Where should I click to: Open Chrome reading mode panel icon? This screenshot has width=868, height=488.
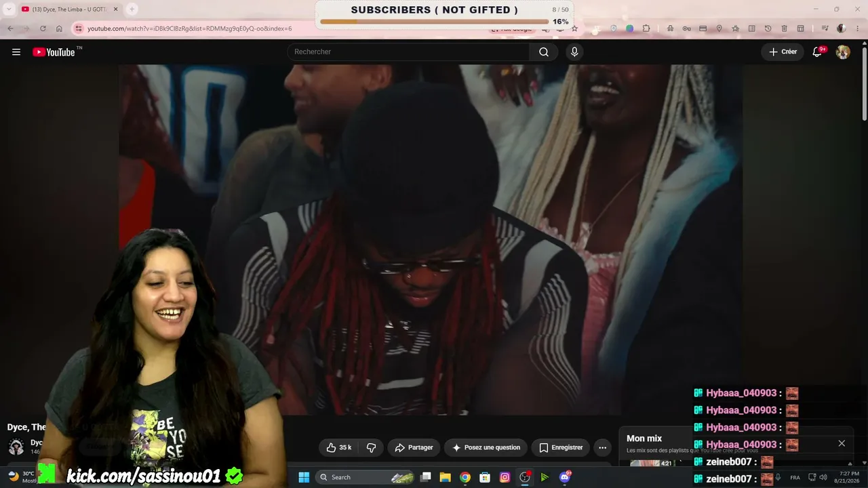click(x=751, y=28)
